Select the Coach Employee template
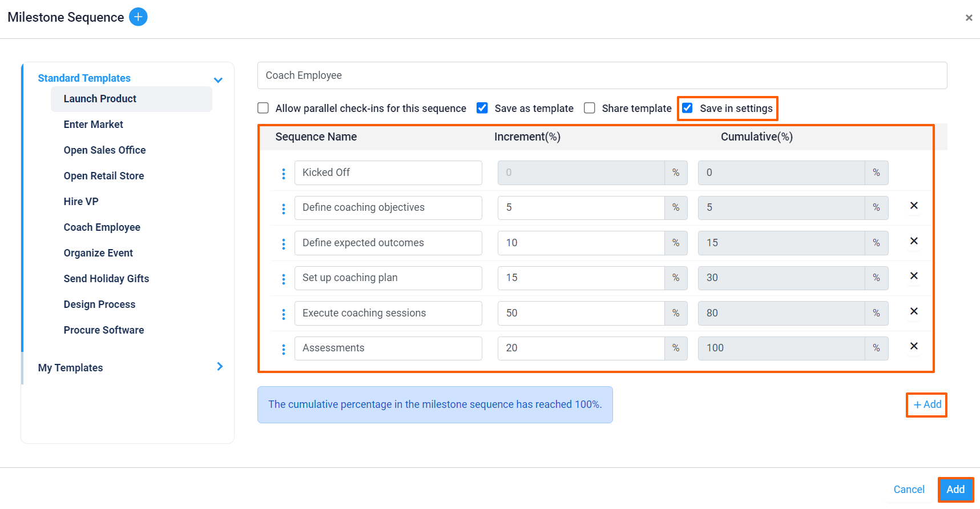Screen dimensions: 980x509 tap(102, 227)
